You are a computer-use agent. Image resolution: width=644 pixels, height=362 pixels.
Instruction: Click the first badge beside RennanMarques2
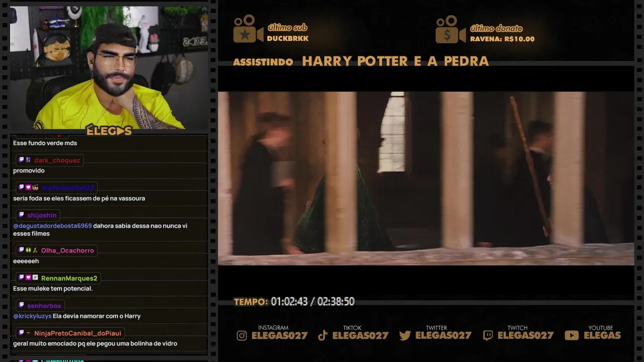click(22, 278)
